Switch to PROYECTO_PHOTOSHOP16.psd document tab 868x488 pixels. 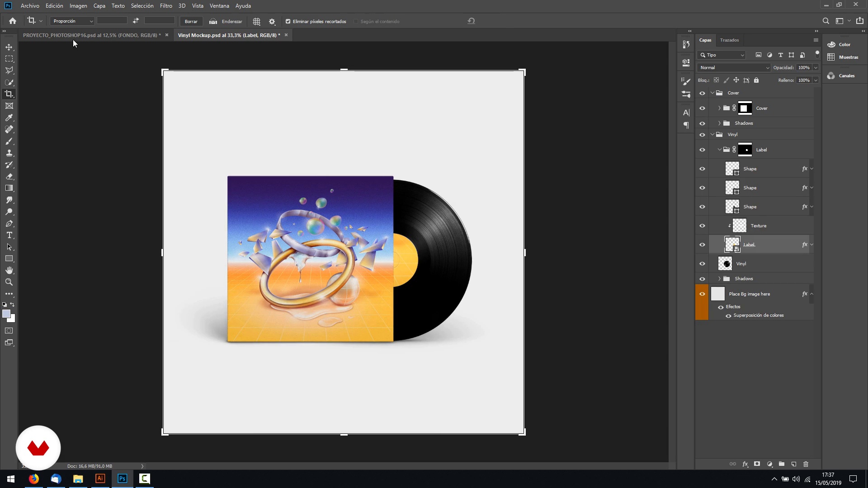92,35
